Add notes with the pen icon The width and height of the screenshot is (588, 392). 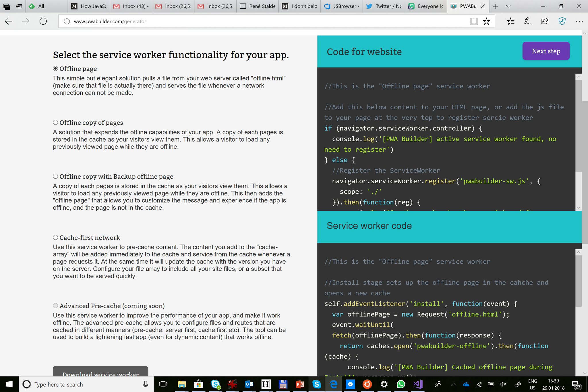coord(527,21)
